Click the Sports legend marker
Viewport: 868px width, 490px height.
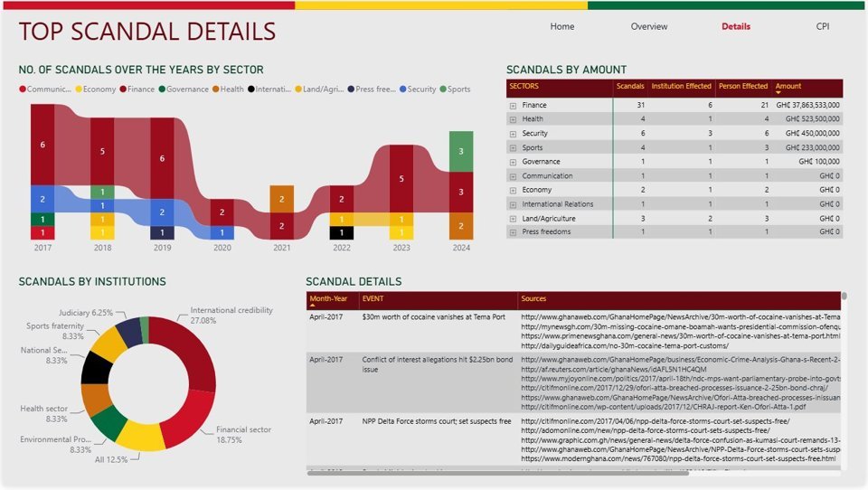[x=443, y=90]
